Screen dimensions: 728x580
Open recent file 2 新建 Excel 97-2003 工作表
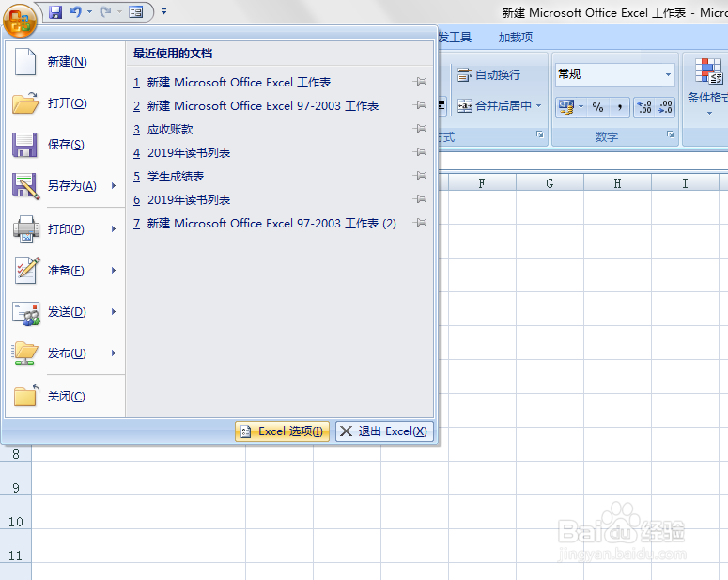pyautogui.click(x=256, y=106)
